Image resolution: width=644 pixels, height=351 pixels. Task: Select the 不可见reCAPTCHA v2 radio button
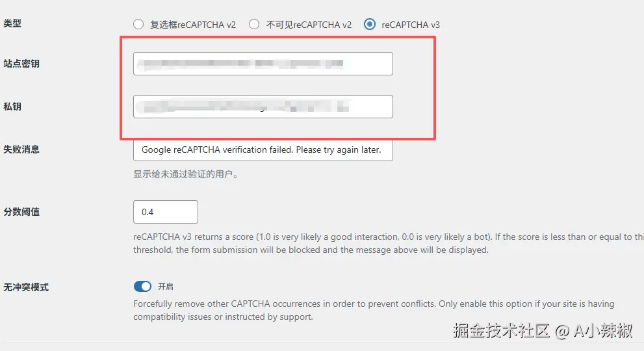pyautogui.click(x=254, y=24)
